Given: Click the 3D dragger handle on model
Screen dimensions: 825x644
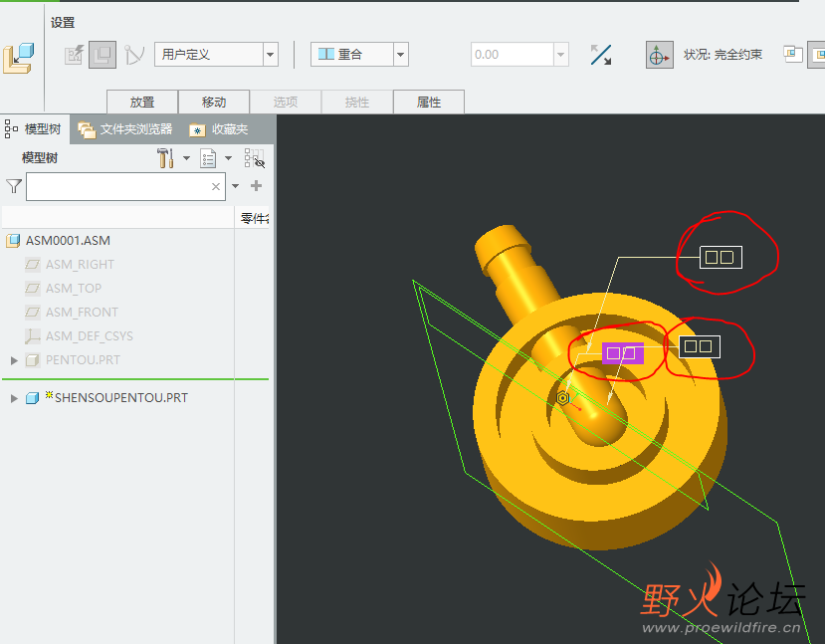Looking at the screenshot, I should point(563,398).
